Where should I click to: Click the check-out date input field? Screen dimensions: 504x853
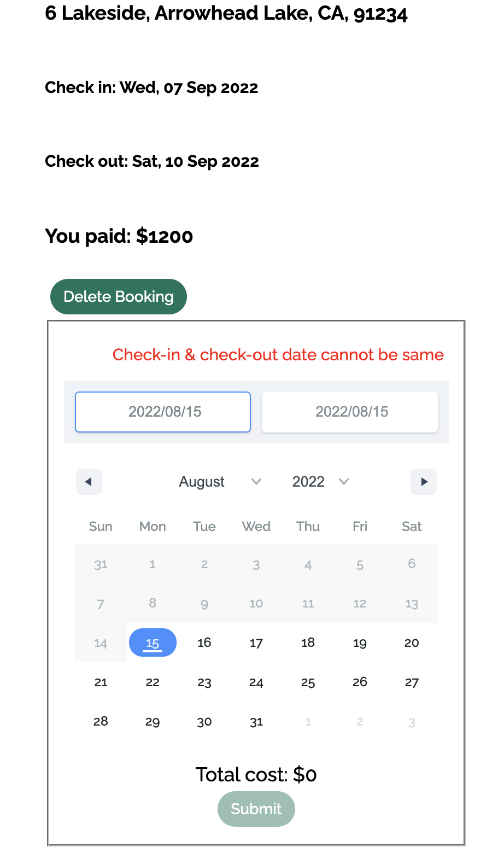[x=349, y=412]
